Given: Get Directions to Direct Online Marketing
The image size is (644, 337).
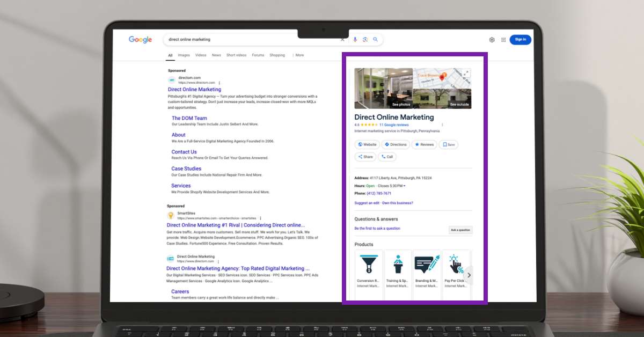Looking at the screenshot, I should [396, 144].
